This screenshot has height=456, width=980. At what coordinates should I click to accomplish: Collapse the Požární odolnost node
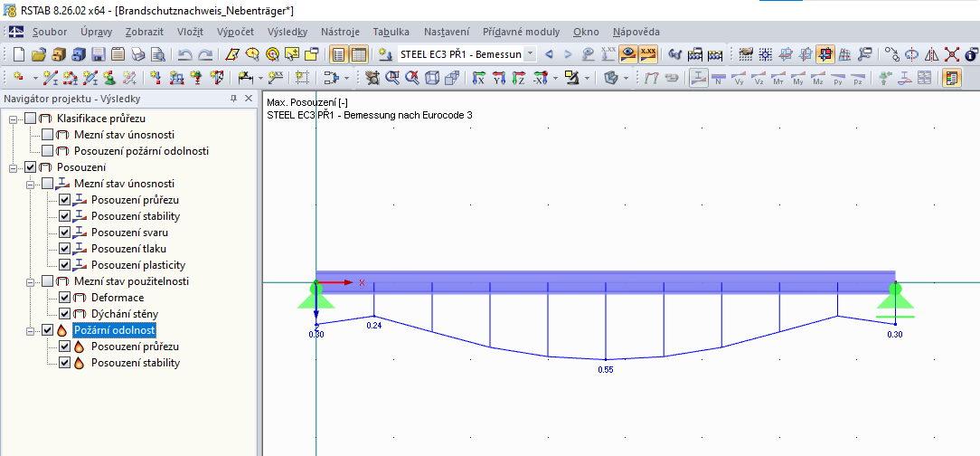click(x=31, y=329)
